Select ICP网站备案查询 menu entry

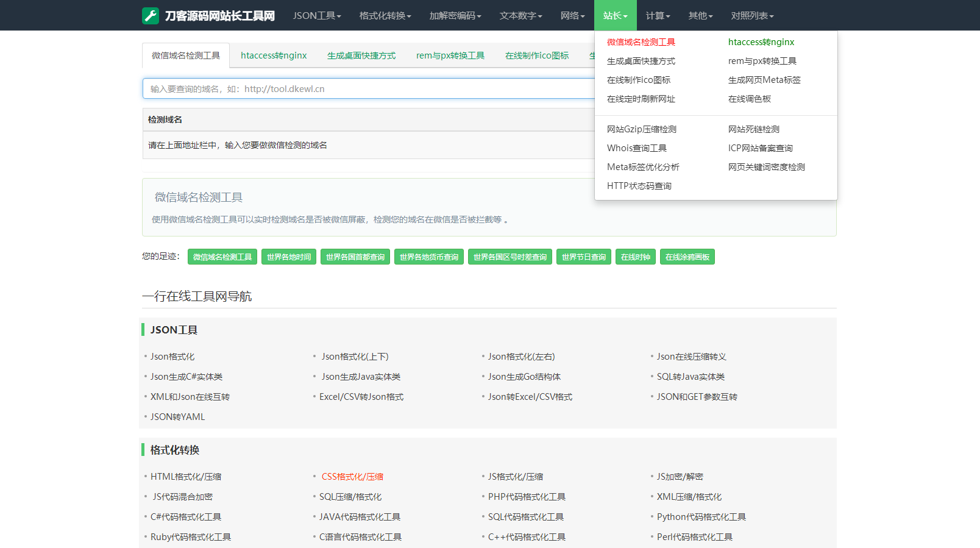tap(760, 148)
